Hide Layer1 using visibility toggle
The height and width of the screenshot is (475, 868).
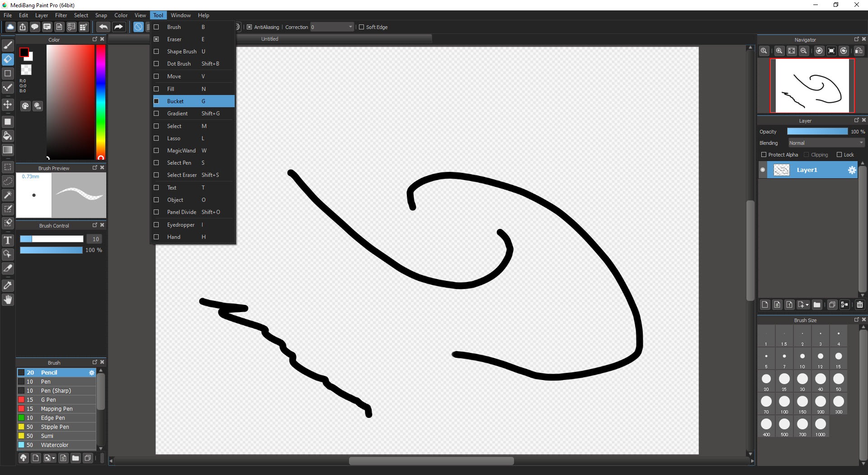click(x=763, y=170)
